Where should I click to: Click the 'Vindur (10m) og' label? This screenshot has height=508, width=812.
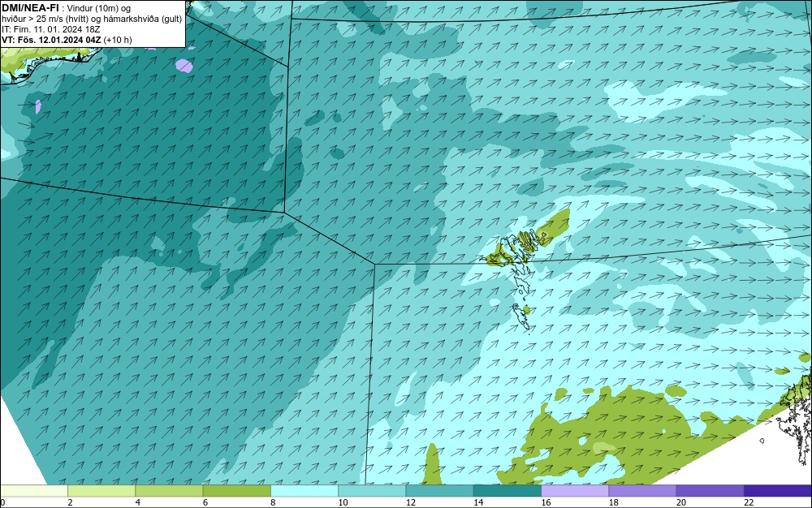pos(99,8)
